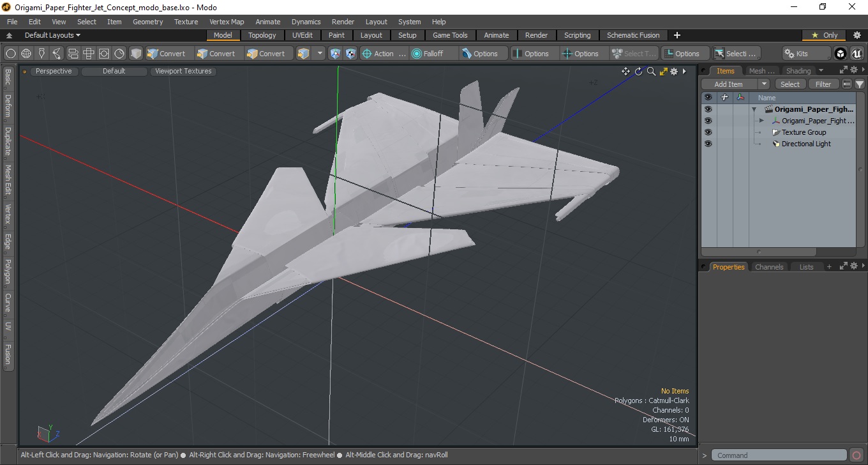
Task: Maximize the viewport with orange arrows icon
Action: coord(664,72)
